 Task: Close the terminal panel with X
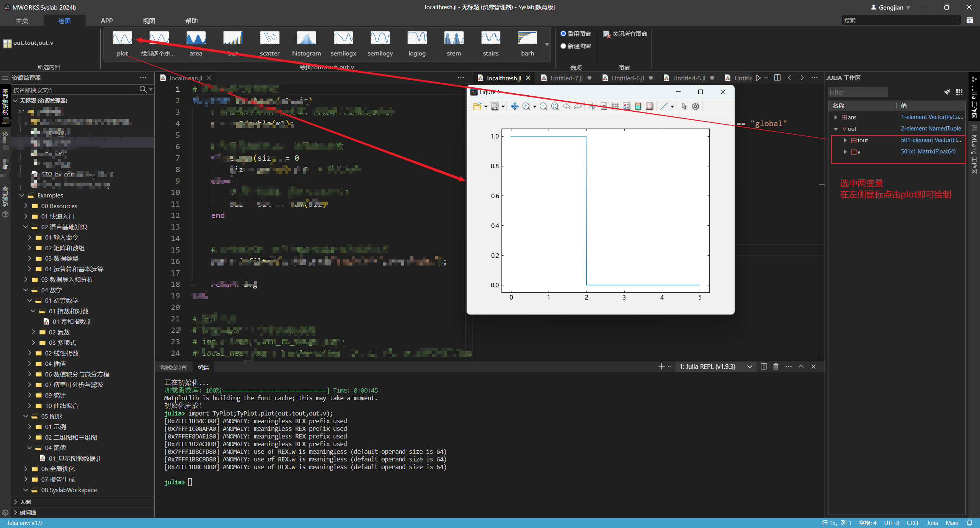[x=813, y=367]
